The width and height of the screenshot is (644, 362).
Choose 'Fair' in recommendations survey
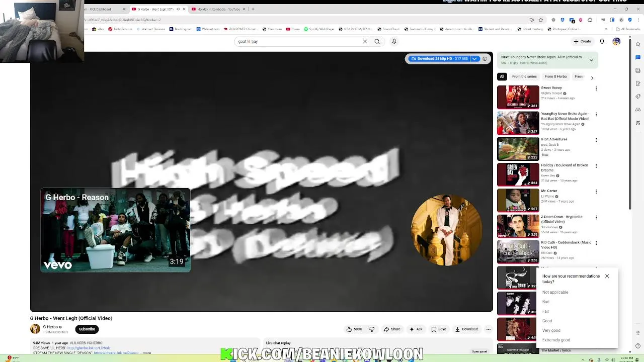coord(546,311)
